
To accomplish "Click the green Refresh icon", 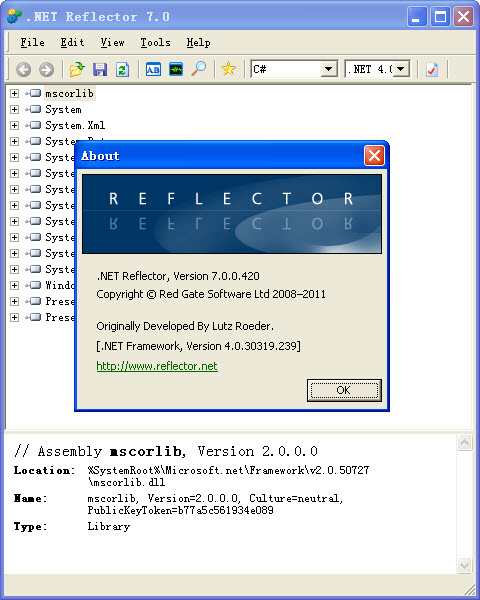I will pyautogui.click(x=122, y=70).
